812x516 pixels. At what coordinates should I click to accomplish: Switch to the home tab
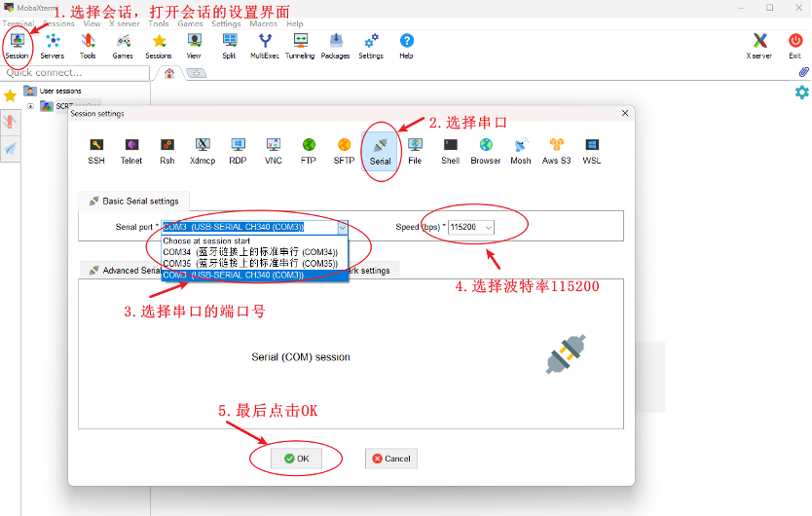[x=169, y=74]
